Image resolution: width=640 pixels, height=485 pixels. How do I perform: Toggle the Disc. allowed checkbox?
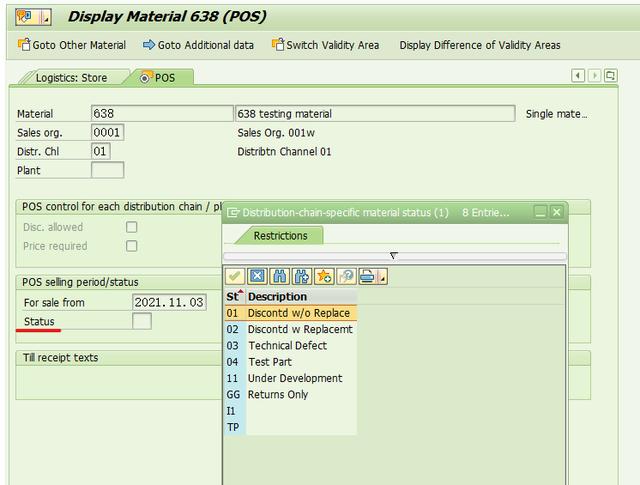131,227
